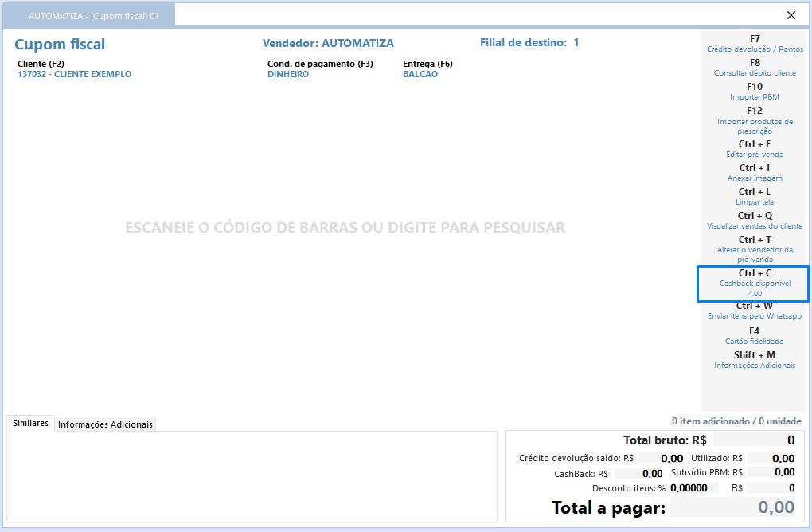812x532 pixels.
Task: Select Importar PBM shortcut
Action: click(755, 92)
